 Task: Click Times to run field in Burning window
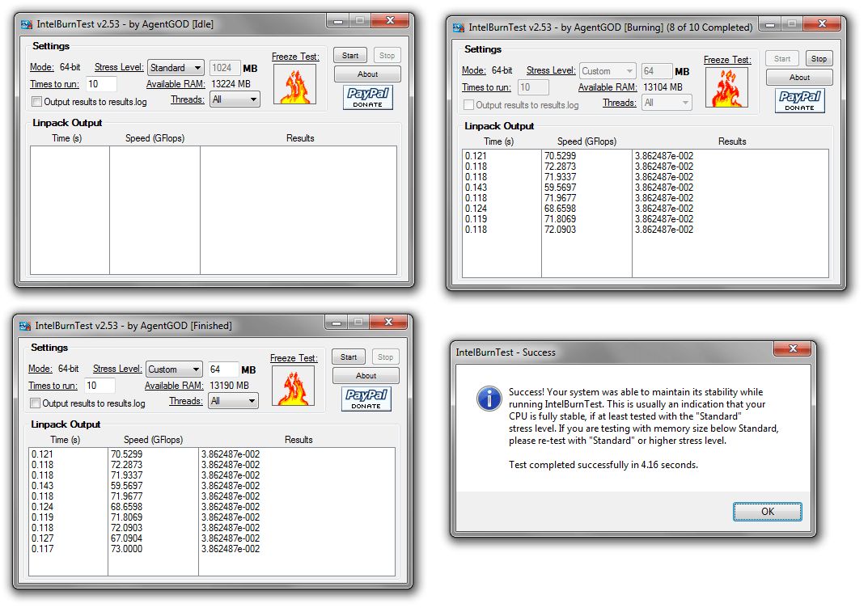point(533,87)
